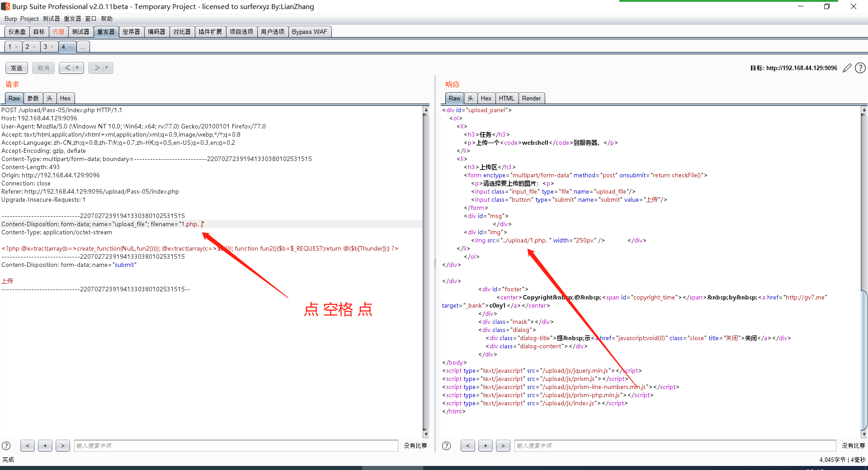Go to next match in response search
Image resolution: width=868 pixels, height=470 pixels.
(503, 446)
